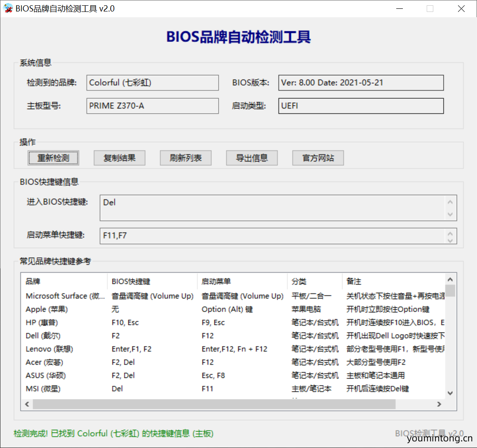Select the Acer (宏碁) row
The width and height of the screenshot is (477, 448).
[x=233, y=362]
